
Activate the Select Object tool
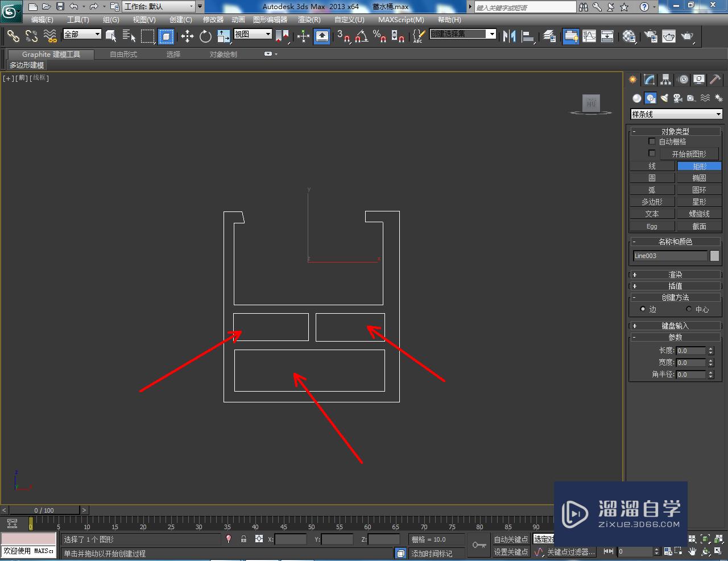point(111,36)
